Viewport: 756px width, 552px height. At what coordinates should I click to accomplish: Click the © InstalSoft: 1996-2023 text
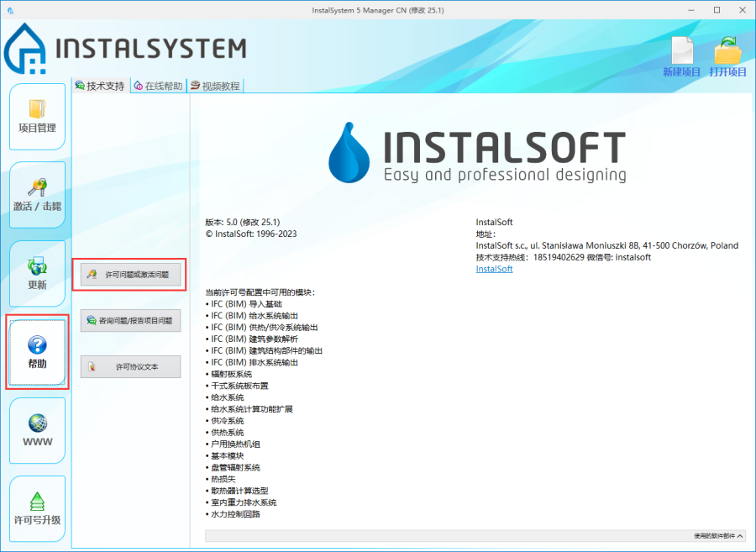[251, 234]
